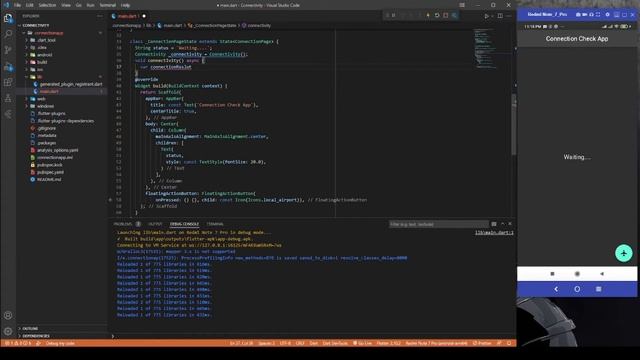Screen dimensions: 640x360
Task: Open Source Control view in activity bar
Action: [x=8, y=50]
